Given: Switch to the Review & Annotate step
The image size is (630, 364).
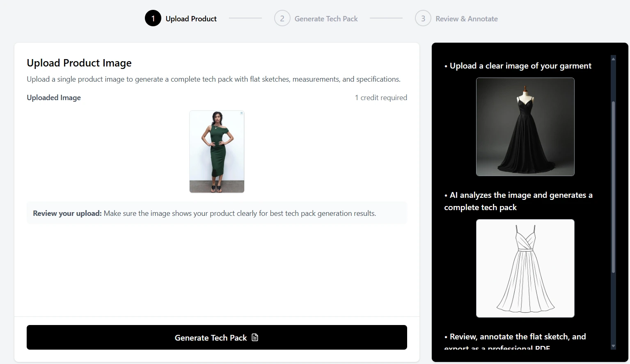Looking at the screenshot, I should pos(466,19).
